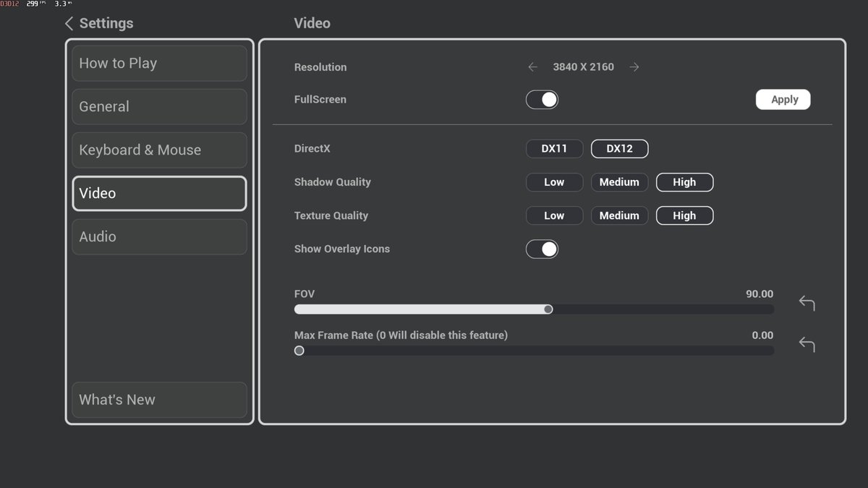Set Texture Quality to Low

click(554, 215)
